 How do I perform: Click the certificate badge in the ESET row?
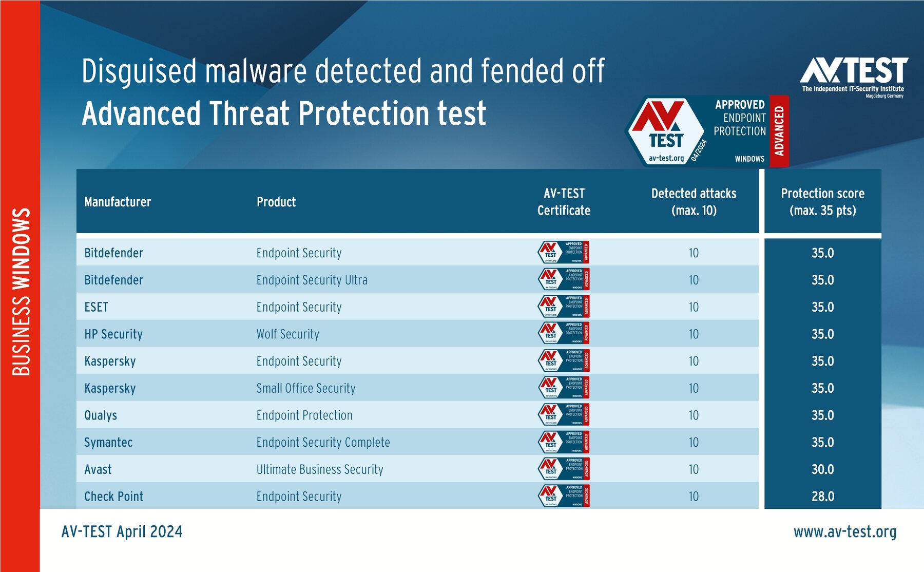pyautogui.click(x=563, y=307)
